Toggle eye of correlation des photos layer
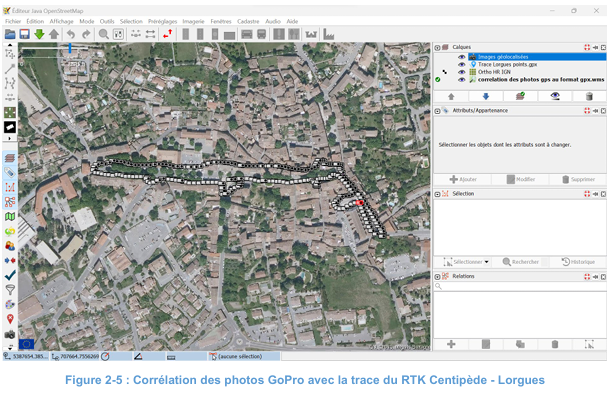 pos(462,80)
